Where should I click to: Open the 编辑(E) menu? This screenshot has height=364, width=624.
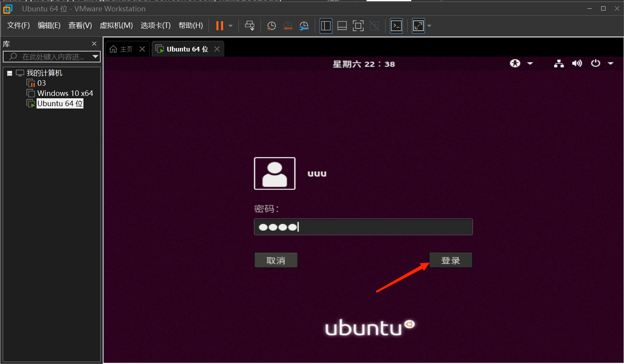[49, 26]
